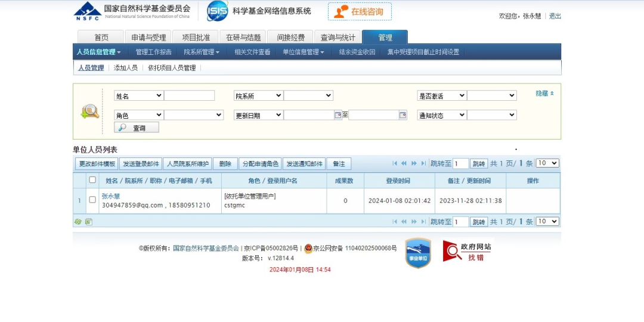Viewport: 644px width, 322px height.
Task: Open the 通知状态 field dropdown
Action: [441, 116]
